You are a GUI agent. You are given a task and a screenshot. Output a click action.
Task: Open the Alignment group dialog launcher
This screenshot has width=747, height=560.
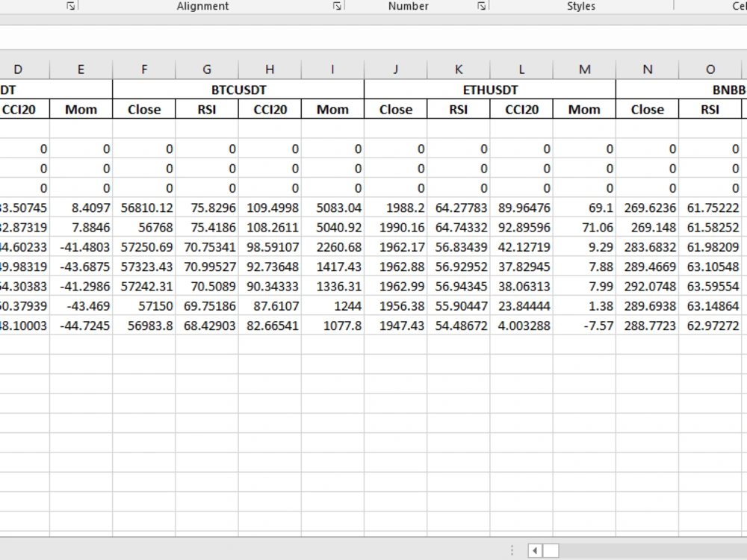point(337,6)
